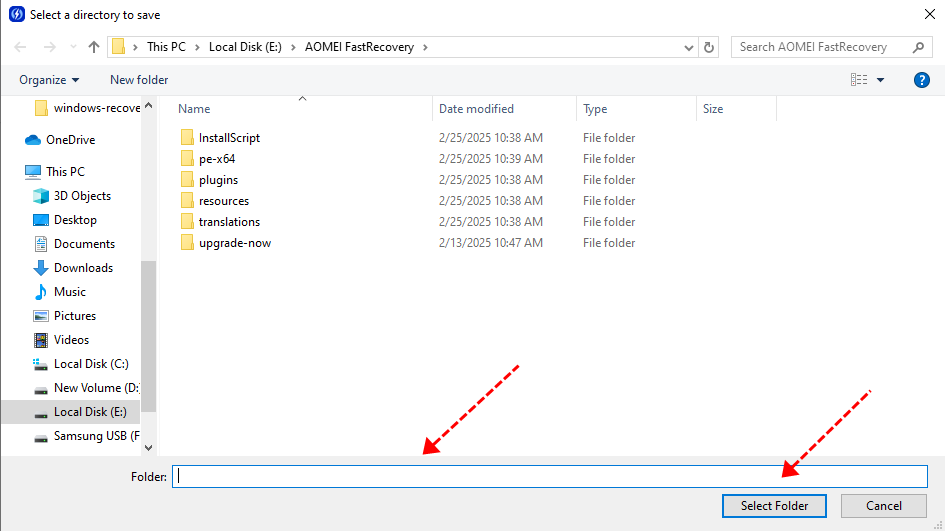Click navigation pane scroll up arrow
The image size is (945, 531).
click(x=149, y=105)
